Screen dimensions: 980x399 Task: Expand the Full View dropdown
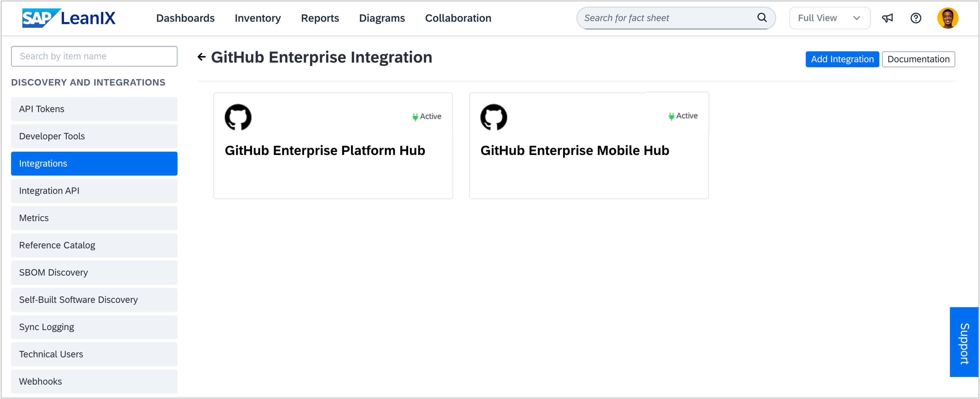coord(830,18)
